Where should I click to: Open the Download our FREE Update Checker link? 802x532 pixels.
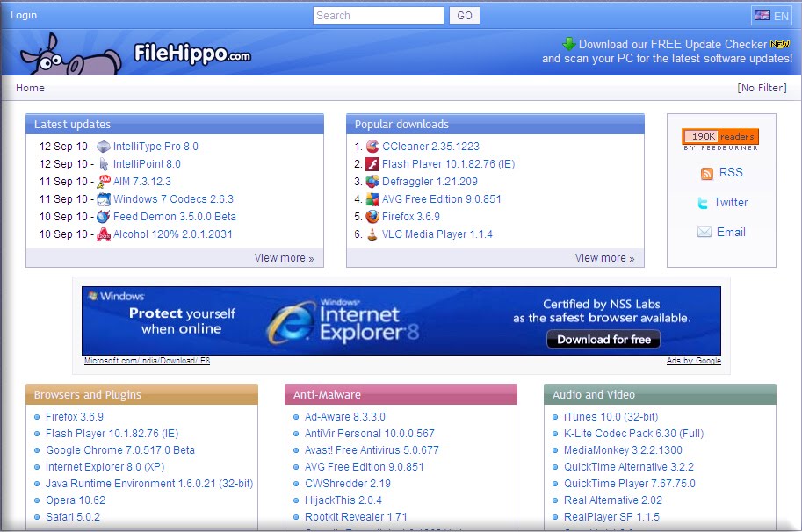coord(673,44)
